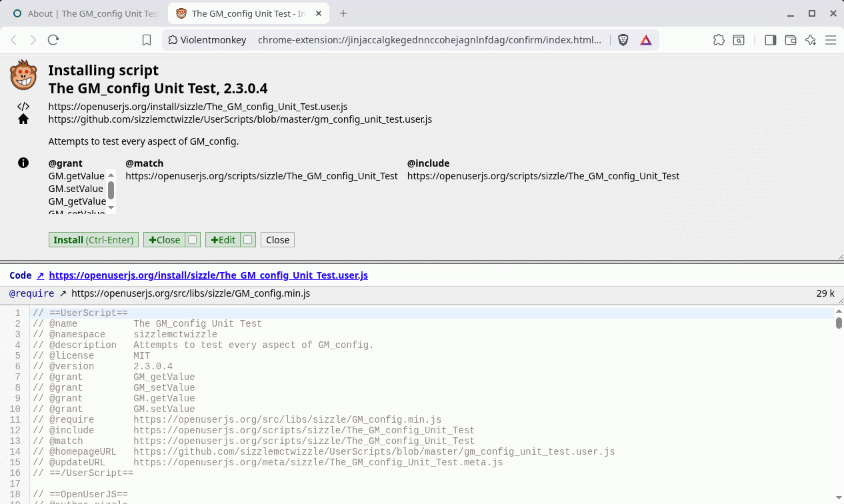This screenshot has width=844, height=504.
Task: Enable the checkbox next to +Edit
Action: click(x=247, y=239)
